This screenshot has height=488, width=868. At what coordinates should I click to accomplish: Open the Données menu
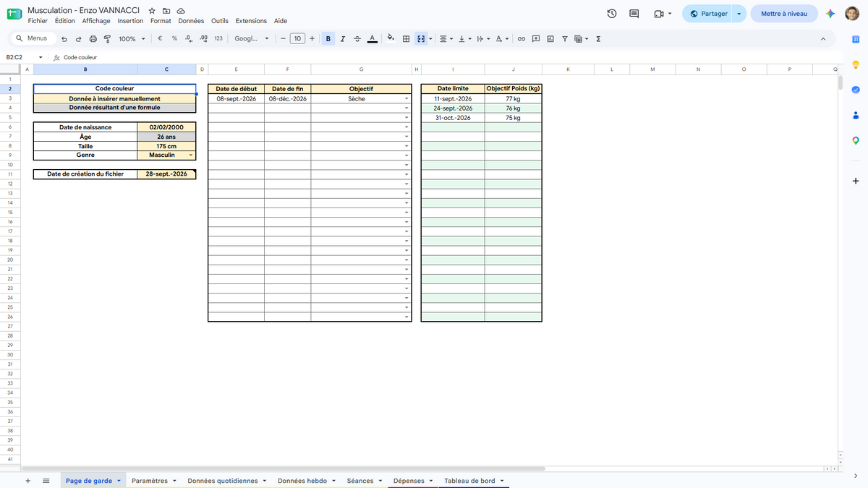tap(191, 21)
